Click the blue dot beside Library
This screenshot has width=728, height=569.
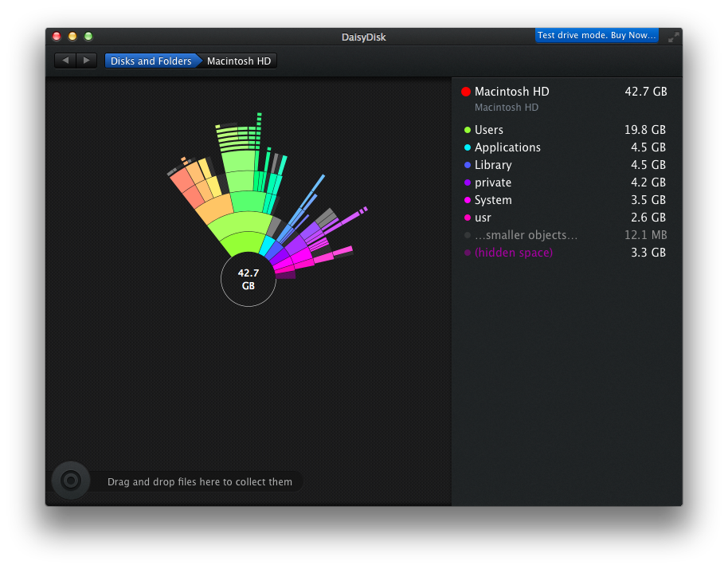468,165
